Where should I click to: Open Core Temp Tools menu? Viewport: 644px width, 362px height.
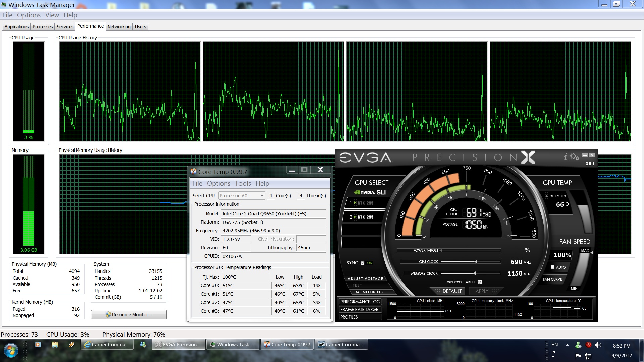pyautogui.click(x=243, y=183)
